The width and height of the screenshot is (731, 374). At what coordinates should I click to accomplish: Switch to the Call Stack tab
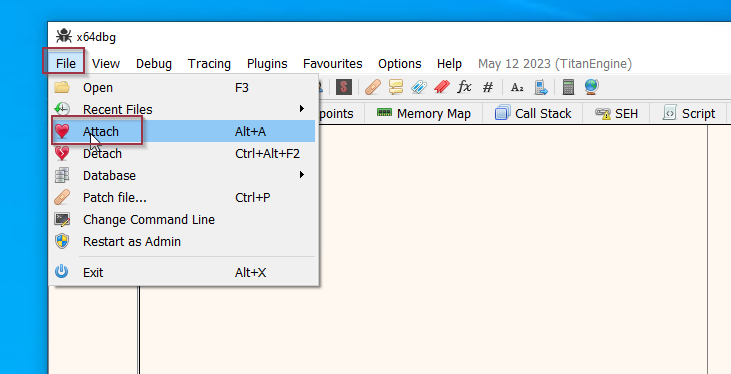[x=533, y=113]
